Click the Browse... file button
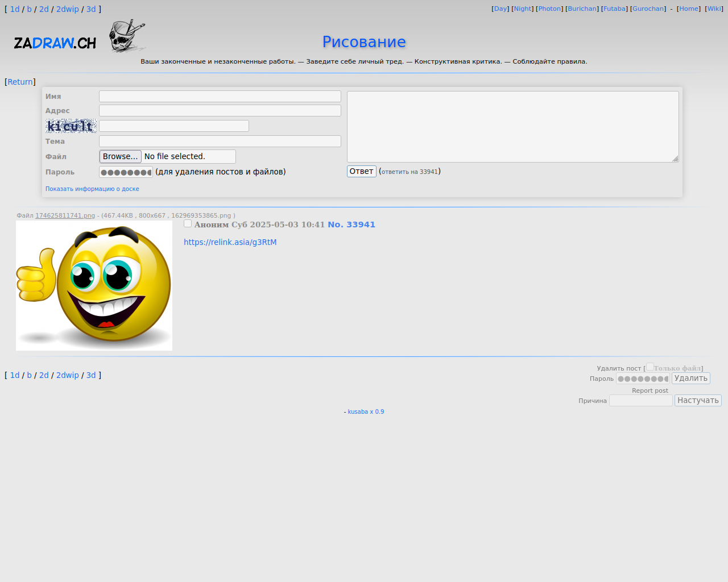 (121, 156)
